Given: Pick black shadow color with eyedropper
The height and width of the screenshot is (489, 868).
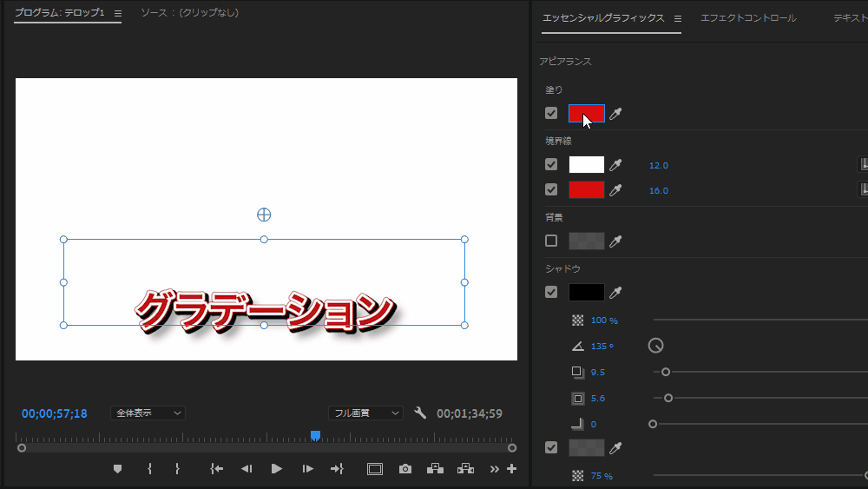Looking at the screenshot, I should coord(615,293).
